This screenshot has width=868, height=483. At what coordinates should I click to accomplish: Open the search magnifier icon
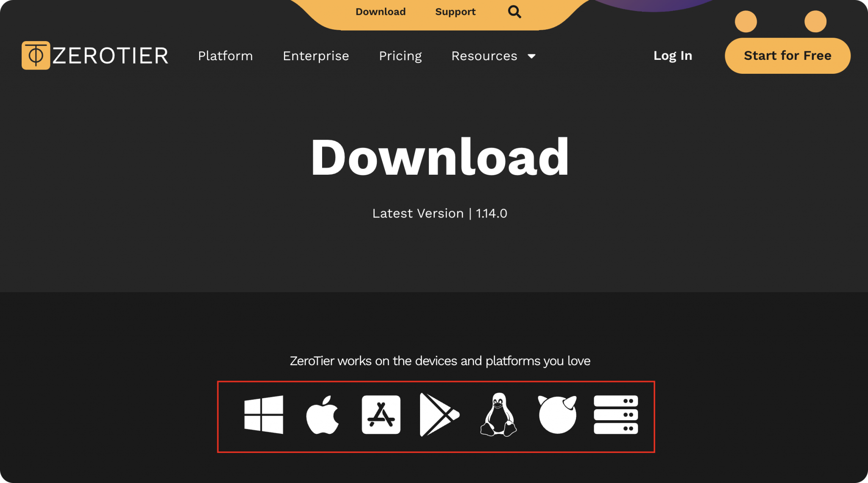click(x=514, y=11)
